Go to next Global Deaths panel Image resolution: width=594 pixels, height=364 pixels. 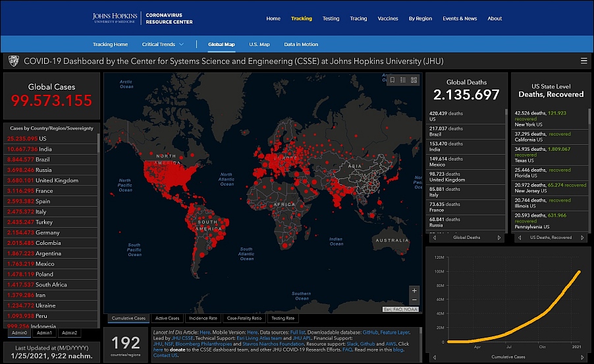499,238
